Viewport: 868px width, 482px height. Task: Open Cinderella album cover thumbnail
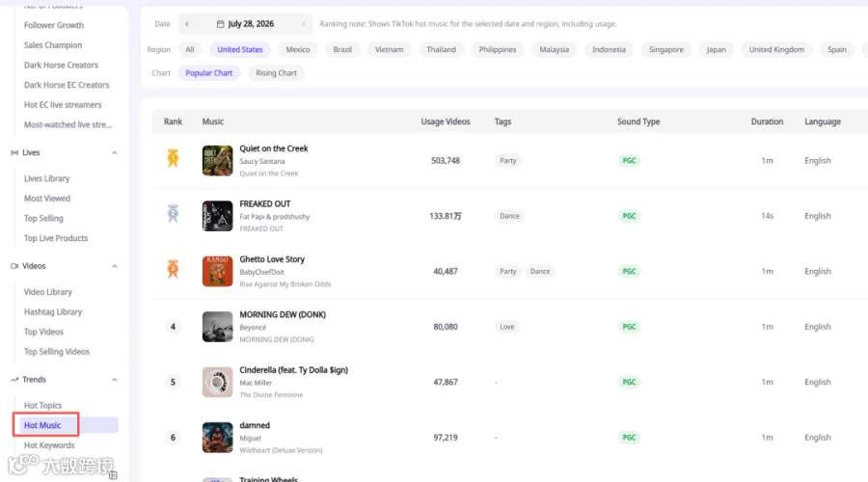218,382
